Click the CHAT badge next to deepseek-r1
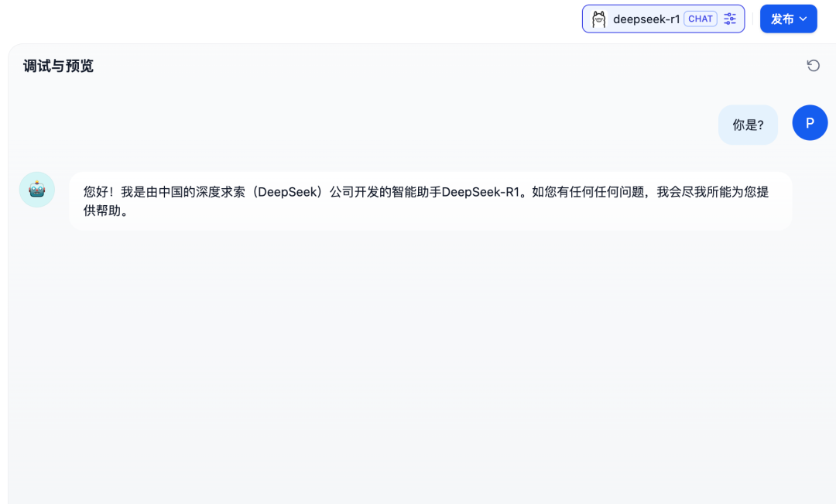The height and width of the screenshot is (504, 836). 700,18
